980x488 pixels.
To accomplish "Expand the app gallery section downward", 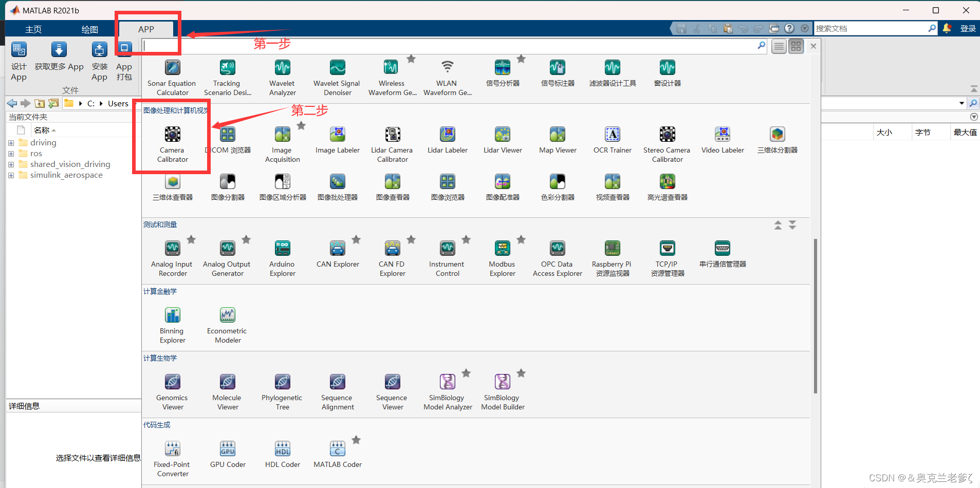I will (x=792, y=225).
